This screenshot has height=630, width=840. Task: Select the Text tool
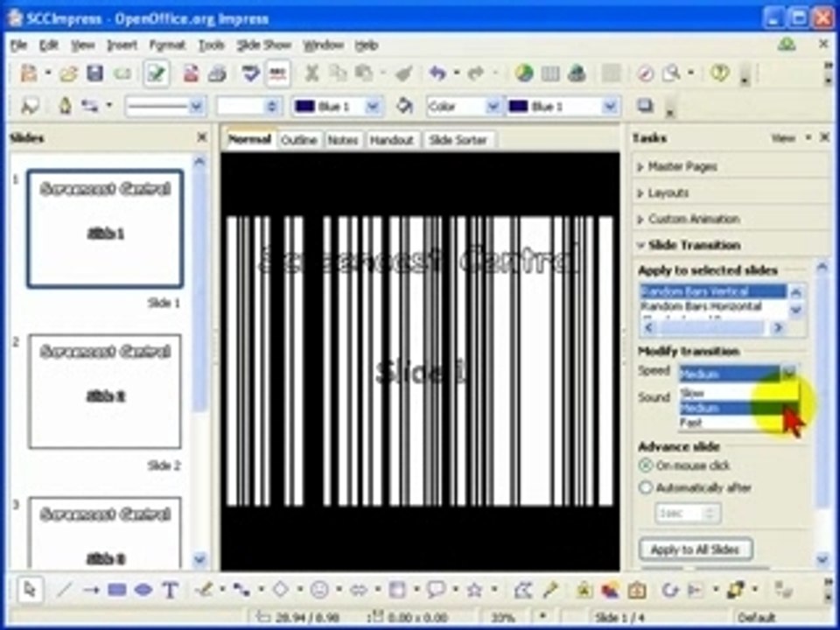pyautogui.click(x=170, y=591)
